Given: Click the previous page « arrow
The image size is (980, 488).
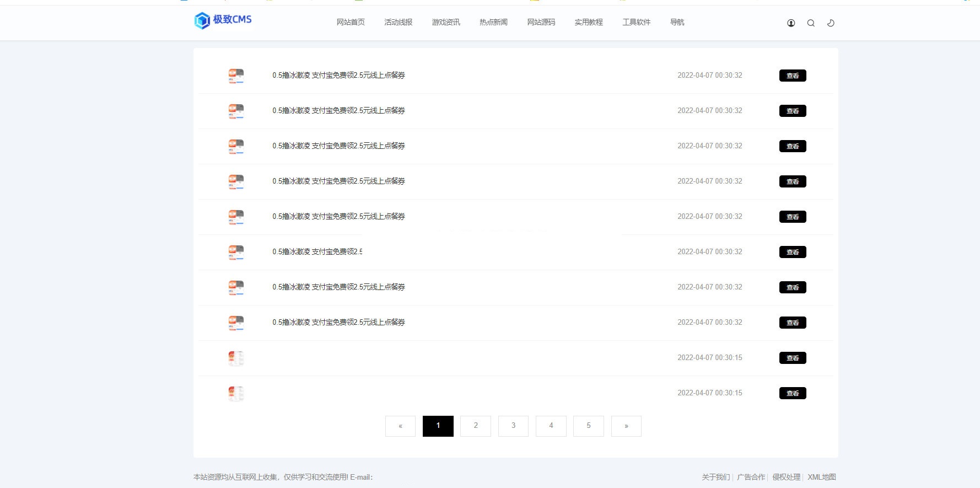Looking at the screenshot, I should tap(400, 426).
